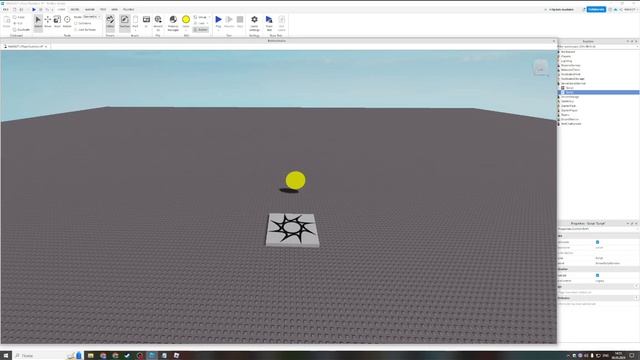Screen dimensions: 640x360
Task: Activate the Scale tool
Action: tap(57, 22)
